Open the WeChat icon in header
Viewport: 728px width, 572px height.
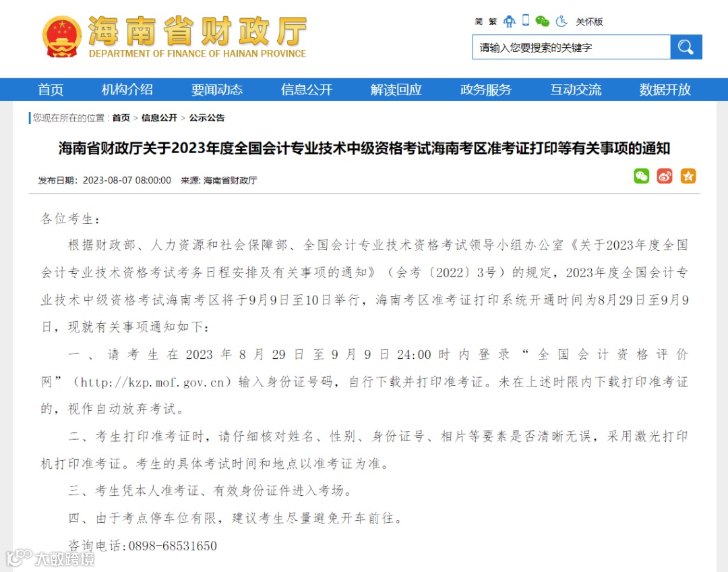542,21
